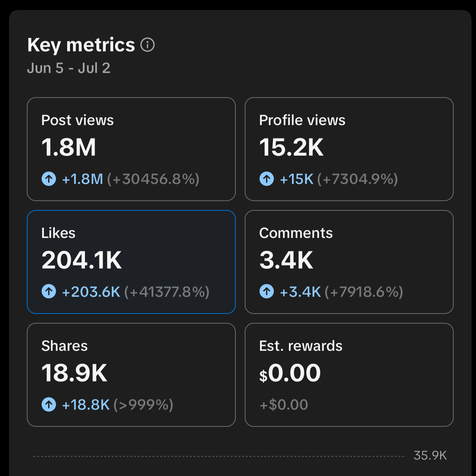Click the Likes up-arrow icon
The height and width of the screenshot is (476, 476).
point(49,292)
